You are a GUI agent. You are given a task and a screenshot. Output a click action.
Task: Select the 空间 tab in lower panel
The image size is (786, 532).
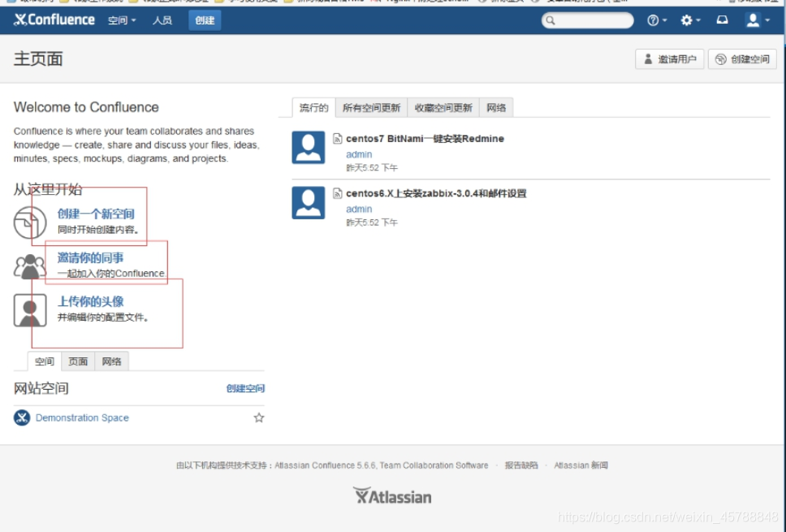tap(44, 361)
